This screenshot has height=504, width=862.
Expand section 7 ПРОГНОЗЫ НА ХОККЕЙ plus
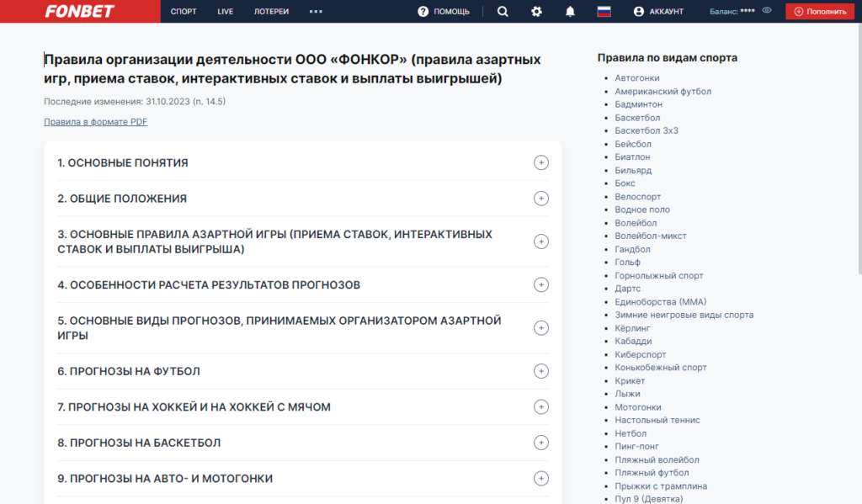coord(541,406)
